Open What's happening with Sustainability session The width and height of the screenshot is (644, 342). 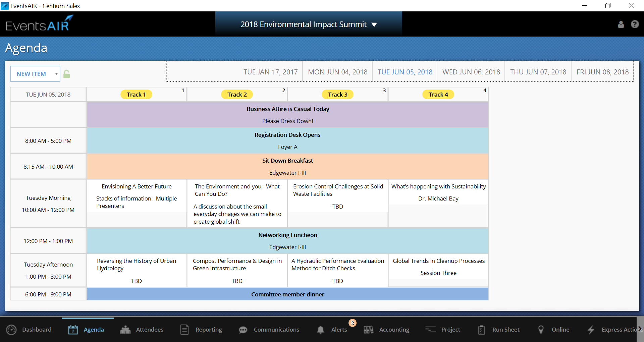tap(438, 192)
